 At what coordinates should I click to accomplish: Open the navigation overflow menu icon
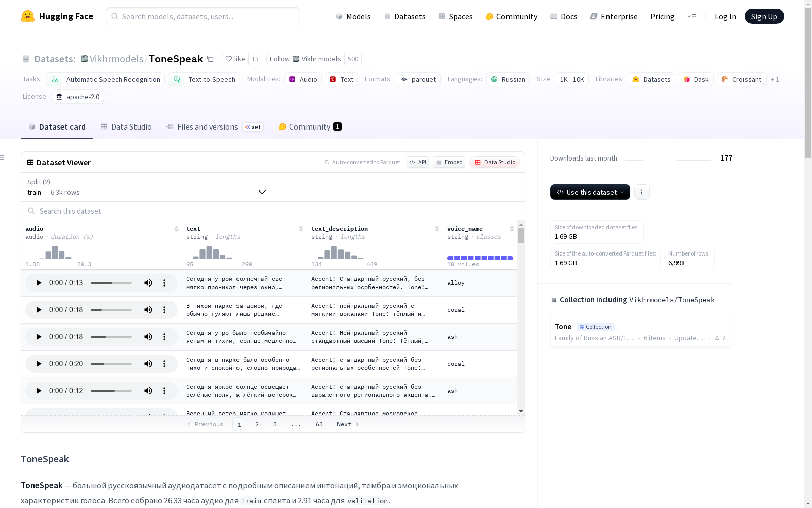pos(692,16)
